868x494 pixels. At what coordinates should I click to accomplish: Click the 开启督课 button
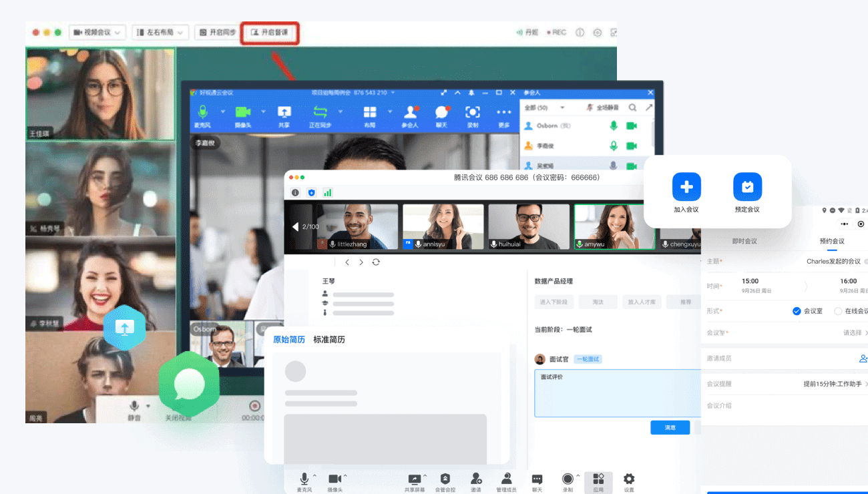pyautogui.click(x=270, y=32)
